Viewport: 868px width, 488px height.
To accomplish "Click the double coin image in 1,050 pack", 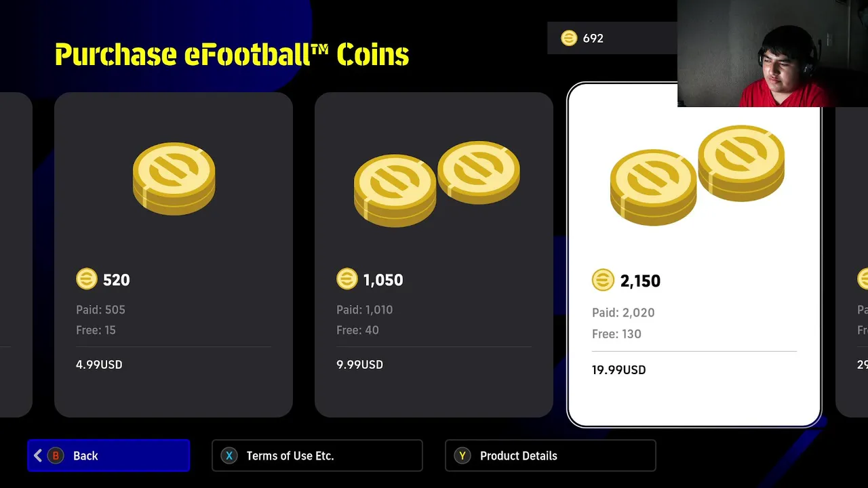I will coord(437,182).
